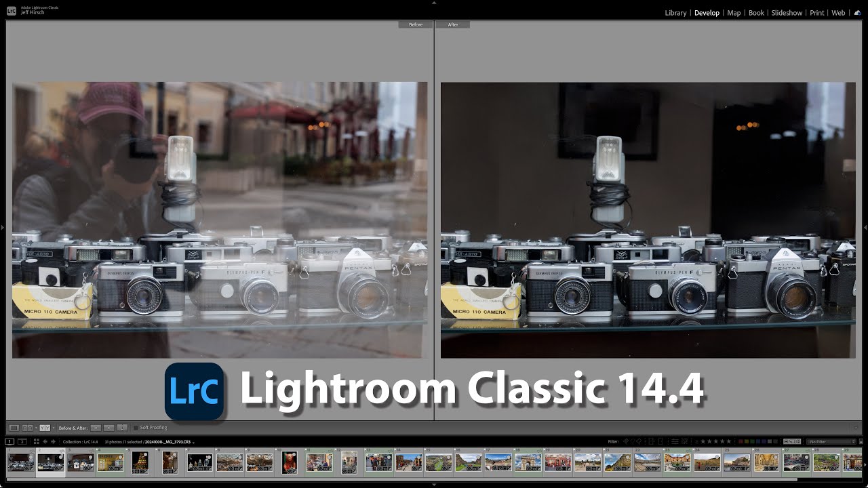This screenshot has width=868, height=488.
Task: Expand the left panel group arrow
Action: [2, 228]
